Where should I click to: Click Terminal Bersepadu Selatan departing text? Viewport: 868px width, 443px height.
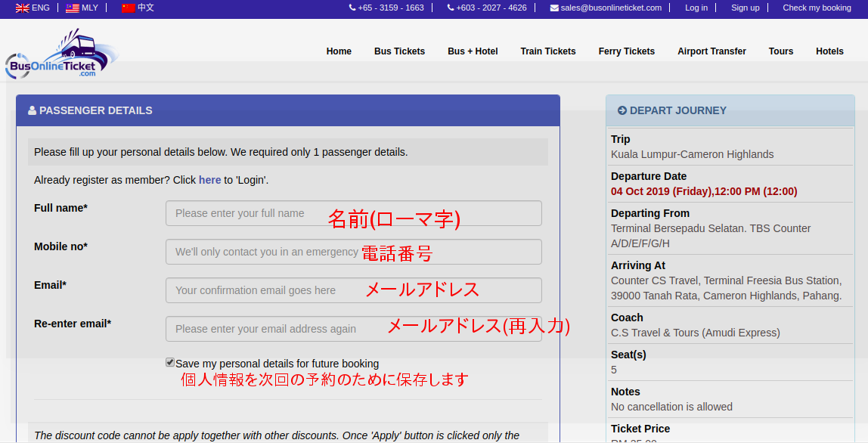[x=711, y=236]
